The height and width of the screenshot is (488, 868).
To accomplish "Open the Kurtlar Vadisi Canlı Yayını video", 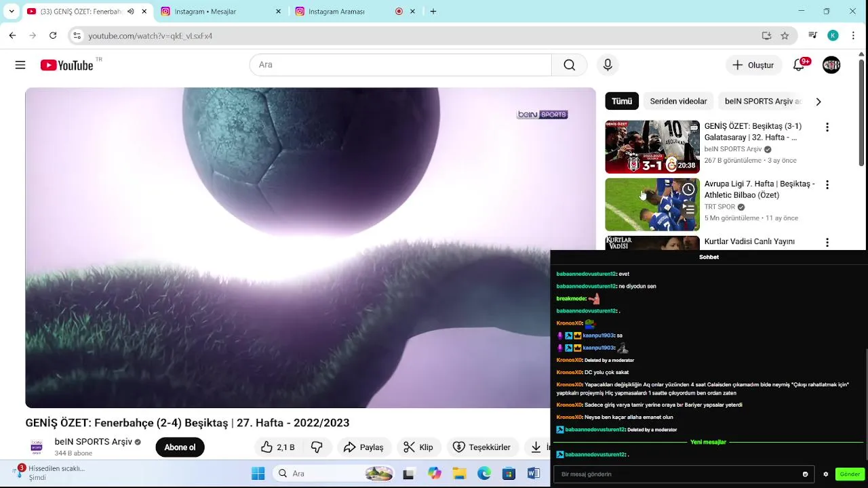I will point(749,241).
